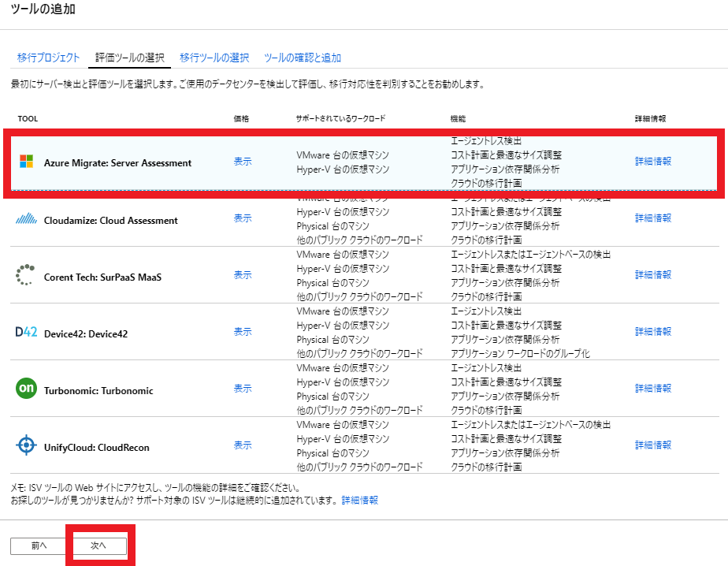Image resolution: width=728 pixels, height=566 pixels.
Task: Open 詳細情報 for Cloudamize: Cloud Assessment
Action: (x=653, y=218)
